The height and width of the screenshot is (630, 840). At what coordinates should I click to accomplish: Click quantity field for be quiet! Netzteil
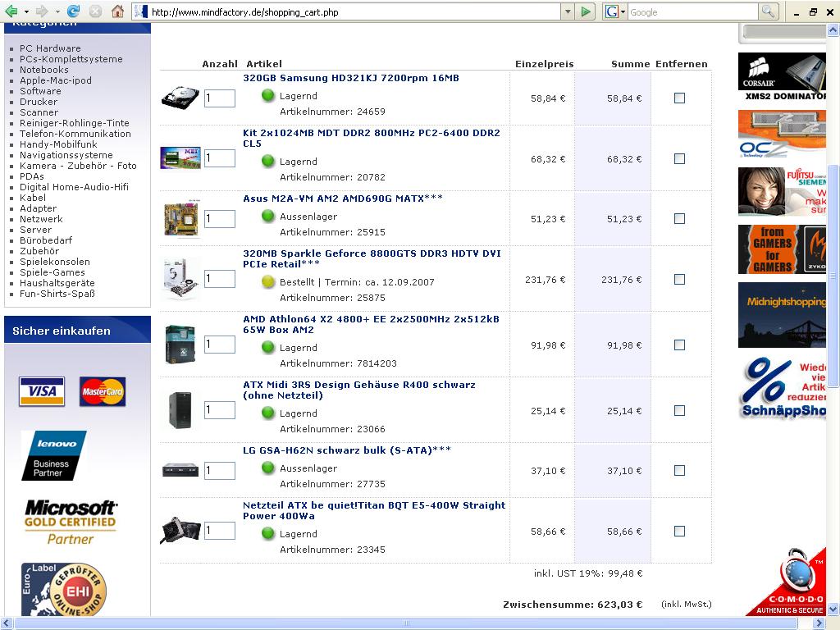coord(220,531)
